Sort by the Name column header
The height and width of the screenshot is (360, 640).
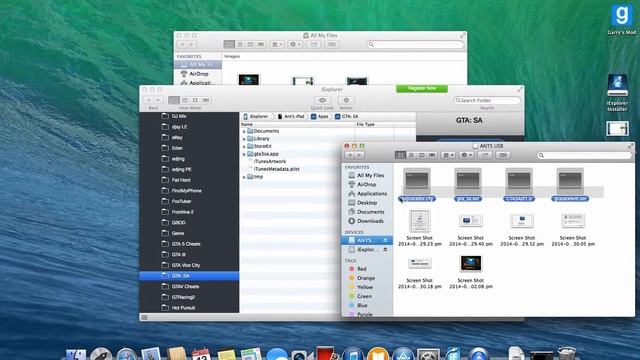(297, 124)
